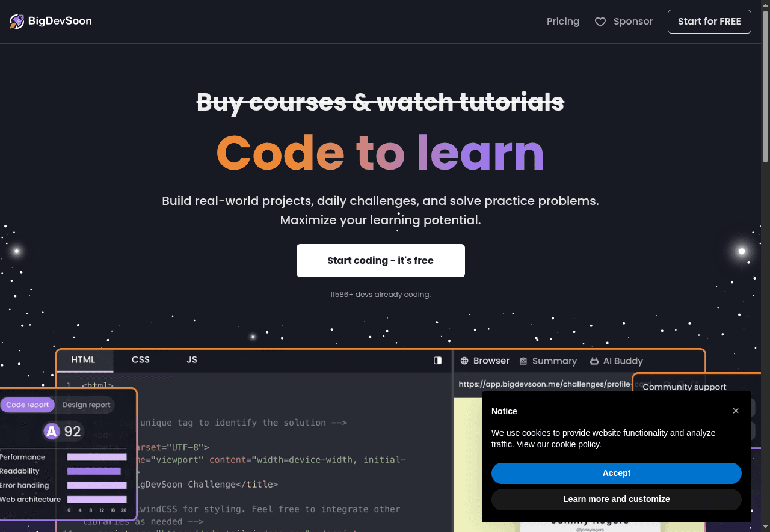Screen dimensions: 770x532
Task: Dismiss the cookie Notice with the X
Action: click(735, 411)
